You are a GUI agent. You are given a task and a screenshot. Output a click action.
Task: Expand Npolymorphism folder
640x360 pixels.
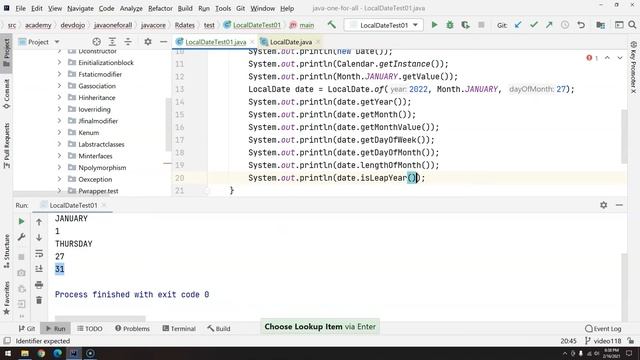(x=60, y=167)
